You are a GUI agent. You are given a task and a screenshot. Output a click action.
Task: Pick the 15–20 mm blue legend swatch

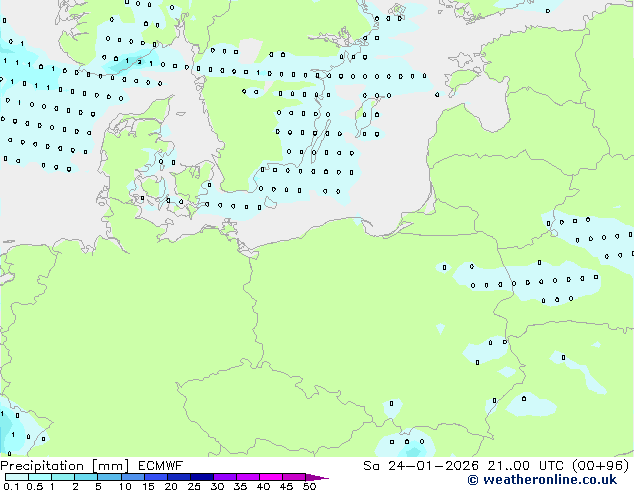pos(155,477)
